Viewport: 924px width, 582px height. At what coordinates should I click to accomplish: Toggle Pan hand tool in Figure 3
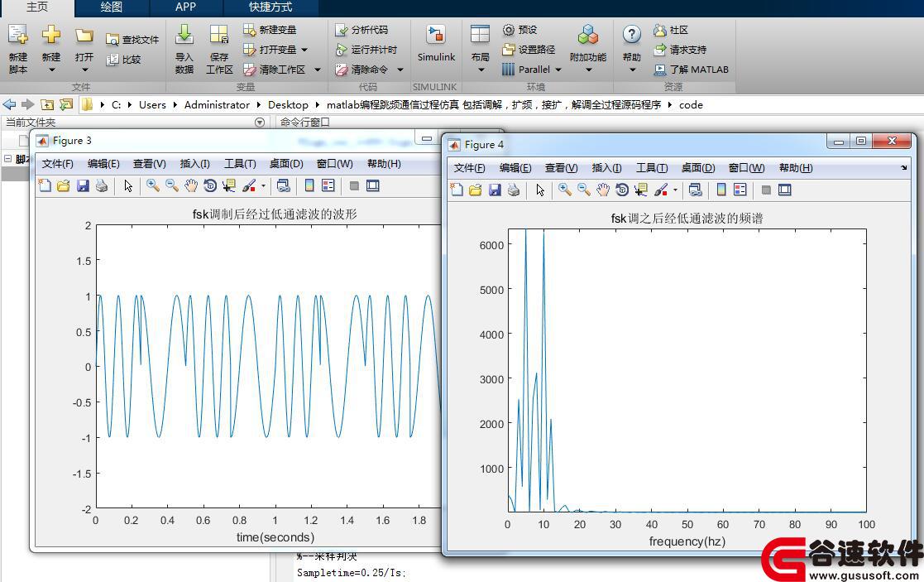pos(190,185)
